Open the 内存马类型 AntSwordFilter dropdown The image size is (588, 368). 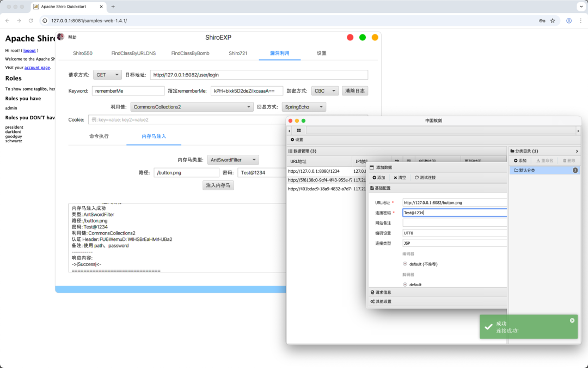point(233,160)
